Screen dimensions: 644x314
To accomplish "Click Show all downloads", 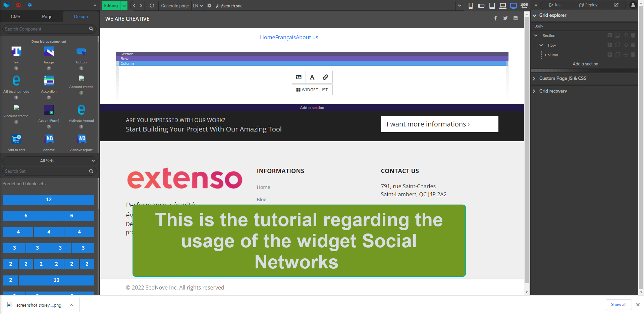I will click(x=619, y=305).
